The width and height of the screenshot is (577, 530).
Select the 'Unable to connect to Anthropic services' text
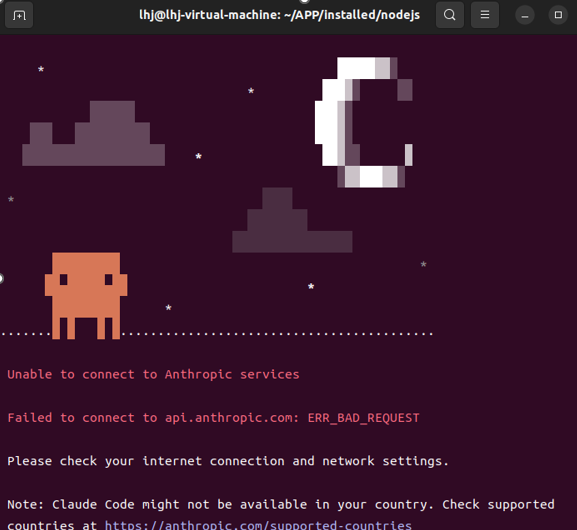point(153,375)
